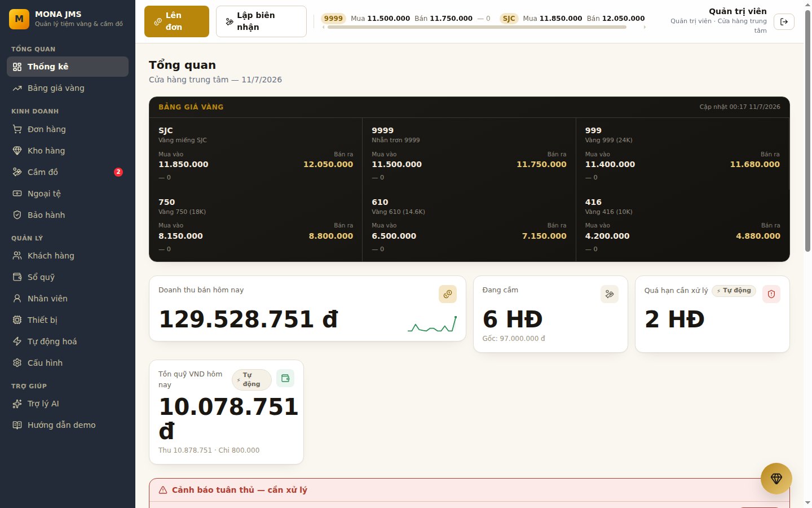Image resolution: width=812 pixels, height=508 pixels.
Task: Click the Bảo hành shield icon
Action: (x=17, y=215)
